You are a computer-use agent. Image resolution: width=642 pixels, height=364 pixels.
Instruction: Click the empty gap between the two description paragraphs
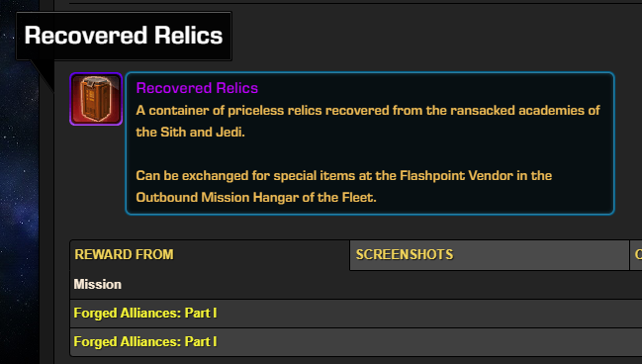tap(369, 153)
